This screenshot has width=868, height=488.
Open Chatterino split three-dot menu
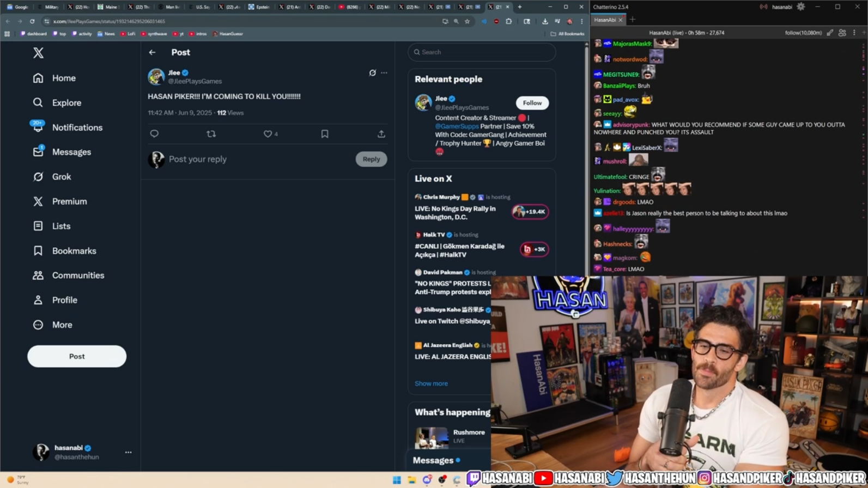[854, 33]
